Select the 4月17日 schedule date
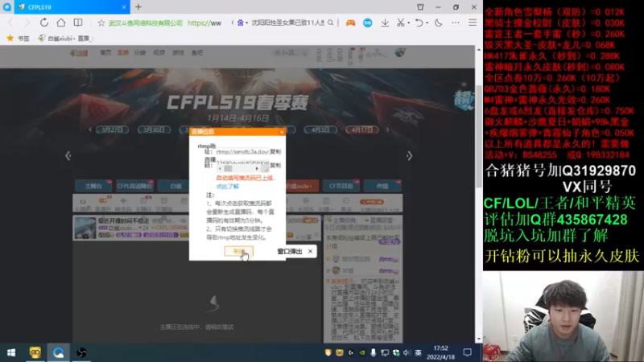 (361, 130)
